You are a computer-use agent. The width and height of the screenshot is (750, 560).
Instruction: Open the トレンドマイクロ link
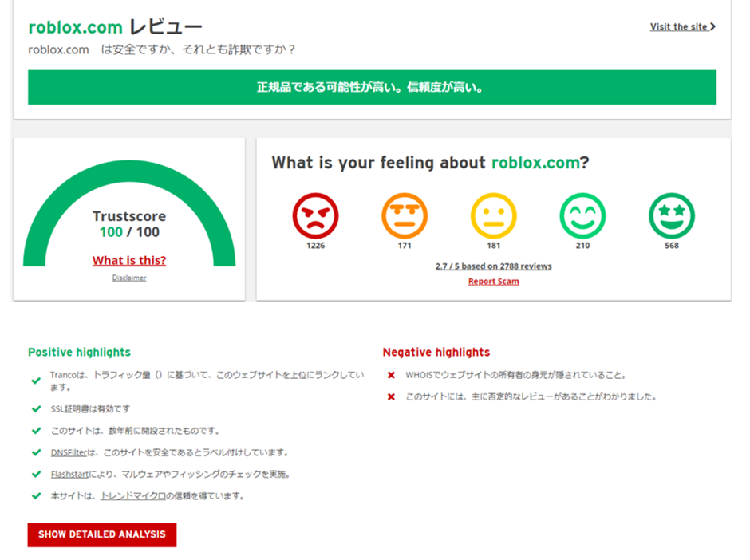click(132, 496)
